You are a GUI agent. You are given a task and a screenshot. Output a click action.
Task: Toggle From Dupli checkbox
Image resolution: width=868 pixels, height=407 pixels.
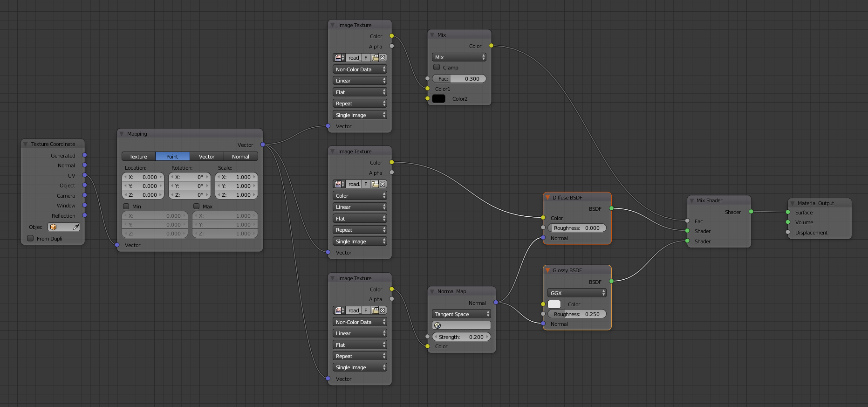pos(30,238)
